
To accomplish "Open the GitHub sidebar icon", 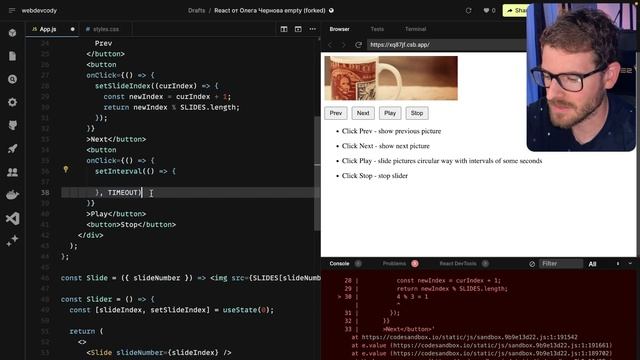I will tap(12, 125).
